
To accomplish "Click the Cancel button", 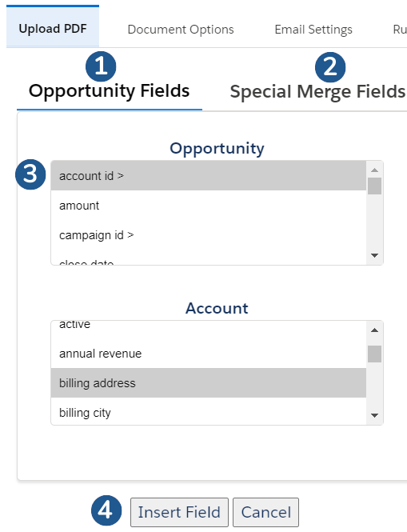I will coord(266,512).
